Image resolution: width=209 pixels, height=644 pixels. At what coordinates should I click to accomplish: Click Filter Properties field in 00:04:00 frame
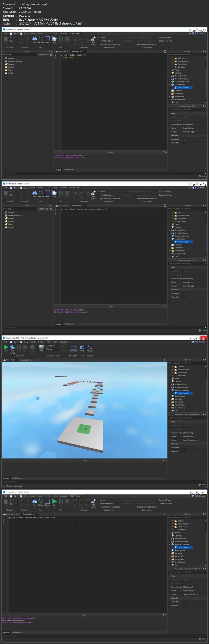187,264
